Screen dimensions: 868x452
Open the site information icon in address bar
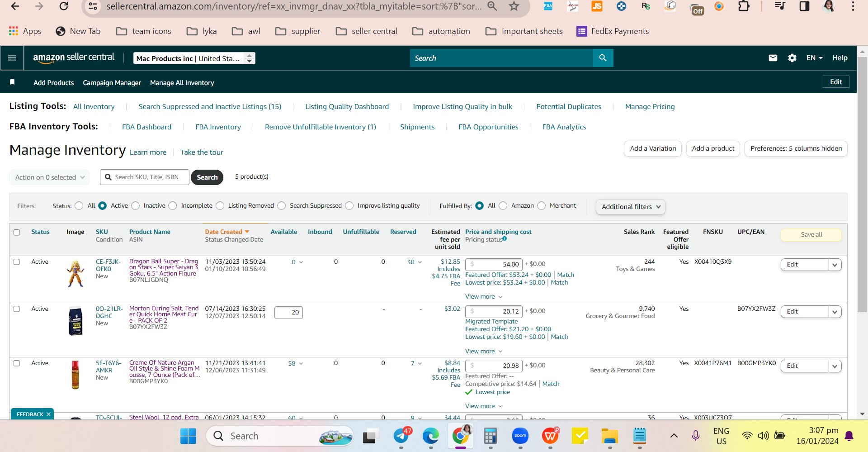(x=93, y=6)
